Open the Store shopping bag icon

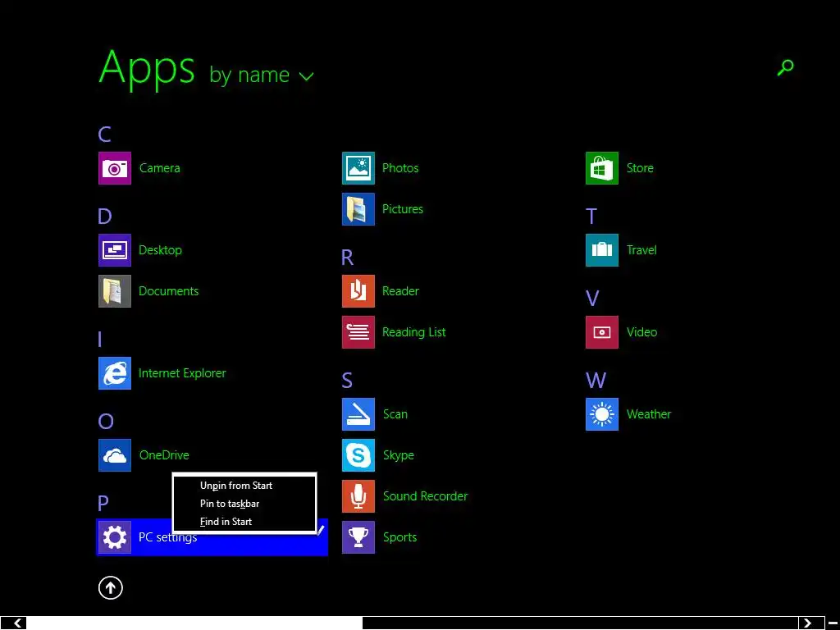(602, 168)
